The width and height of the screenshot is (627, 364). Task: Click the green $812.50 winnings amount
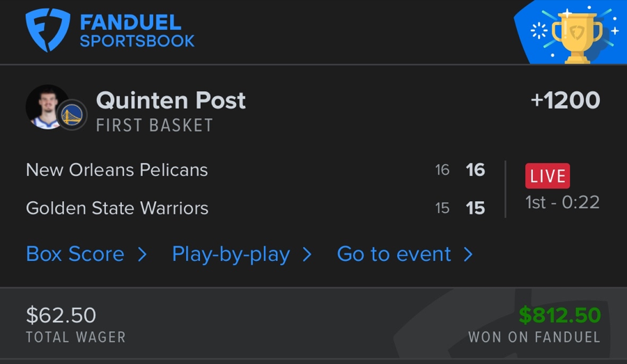[x=559, y=315]
